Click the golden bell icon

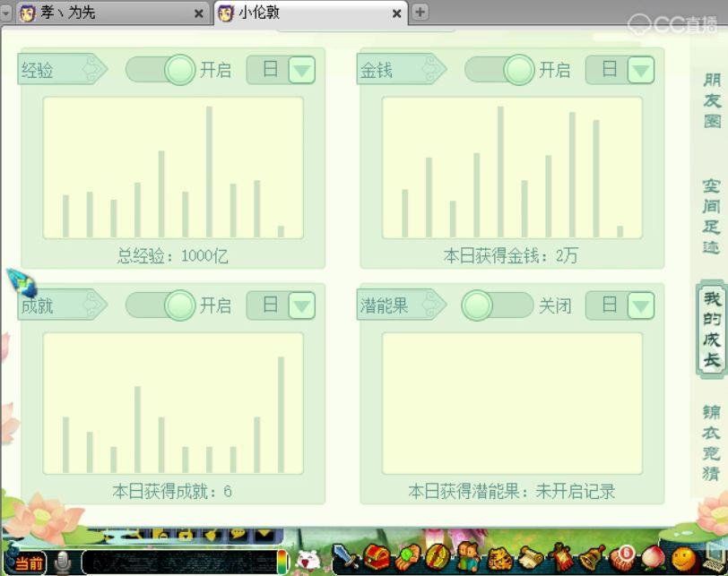[592, 557]
